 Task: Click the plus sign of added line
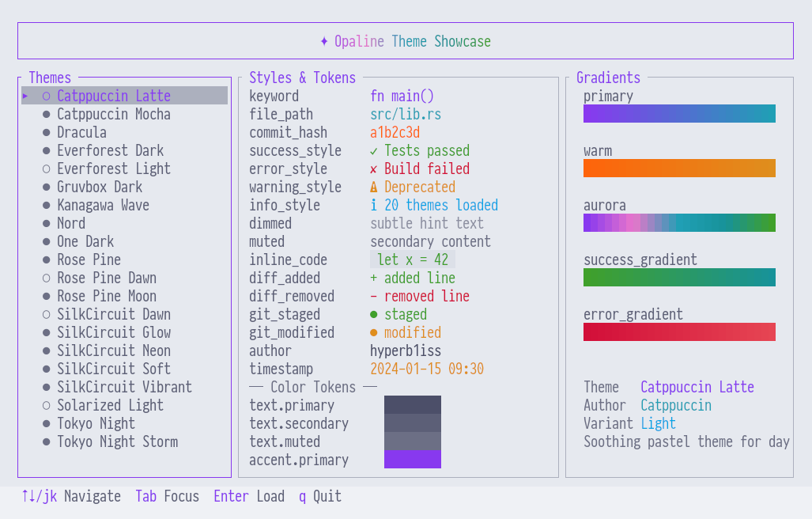[374, 278]
